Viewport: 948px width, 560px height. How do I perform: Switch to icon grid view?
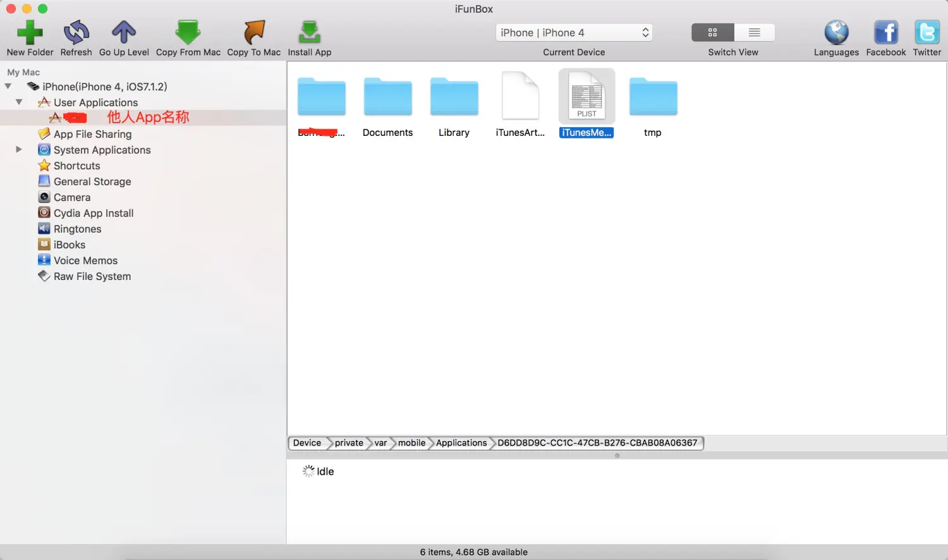[x=712, y=32]
